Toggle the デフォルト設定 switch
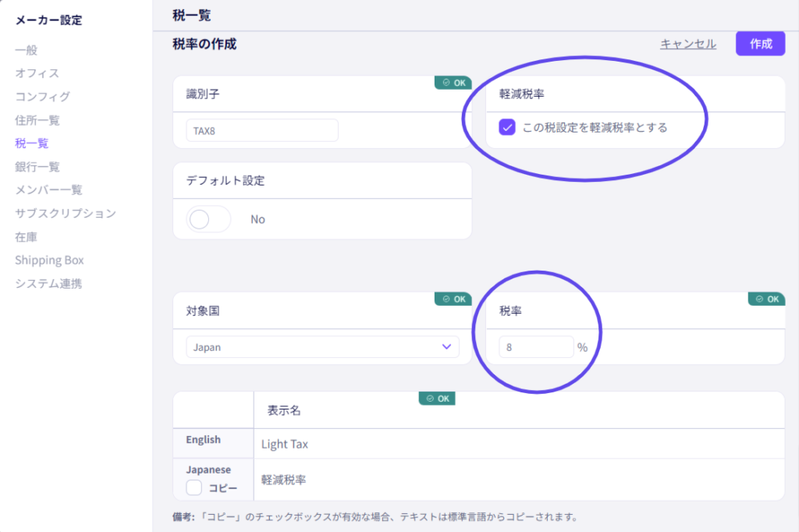This screenshot has height=532, width=799. (x=208, y=219)
